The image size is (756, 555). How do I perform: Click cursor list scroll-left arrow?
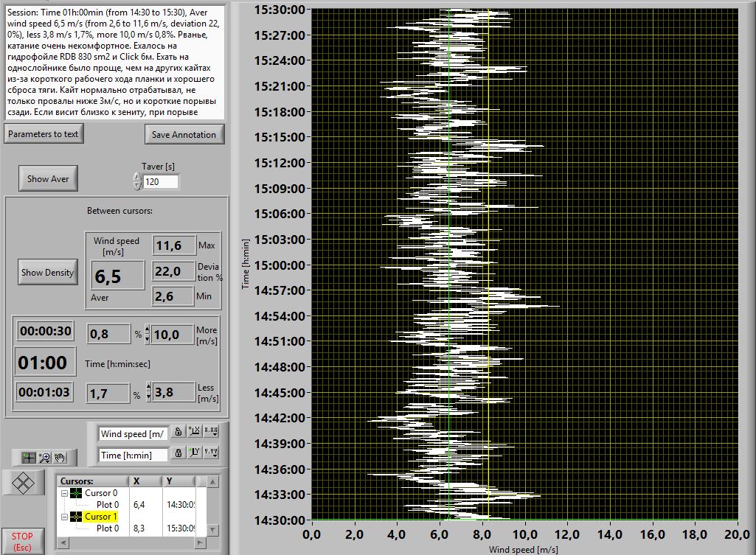click(x=63, y=542)
